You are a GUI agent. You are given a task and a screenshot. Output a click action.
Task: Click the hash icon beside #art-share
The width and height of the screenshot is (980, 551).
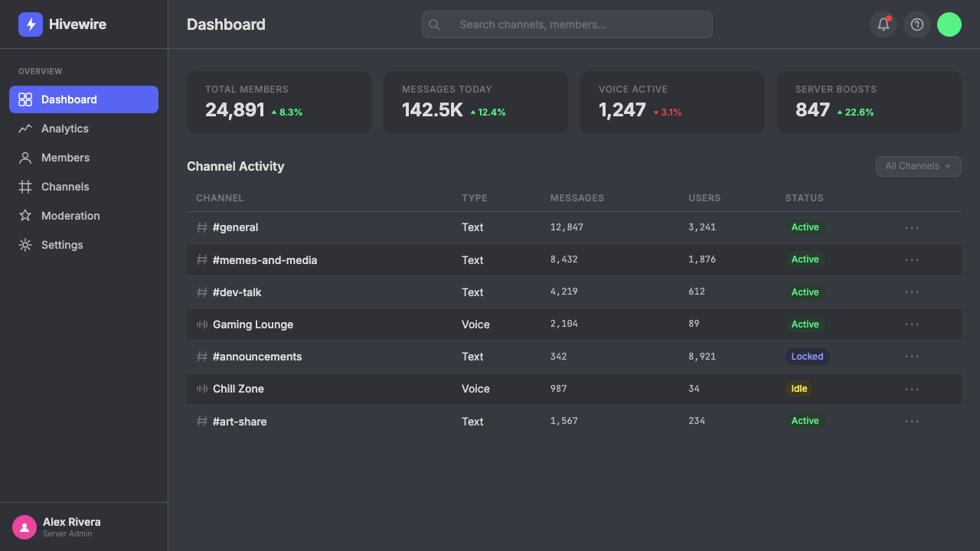tap(202, 422)
